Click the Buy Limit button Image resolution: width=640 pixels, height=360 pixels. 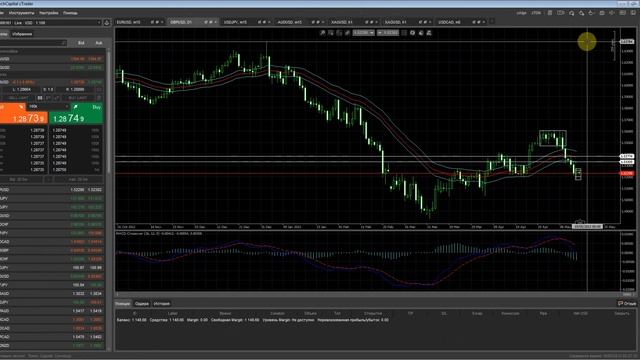click(x=78, y=98)
